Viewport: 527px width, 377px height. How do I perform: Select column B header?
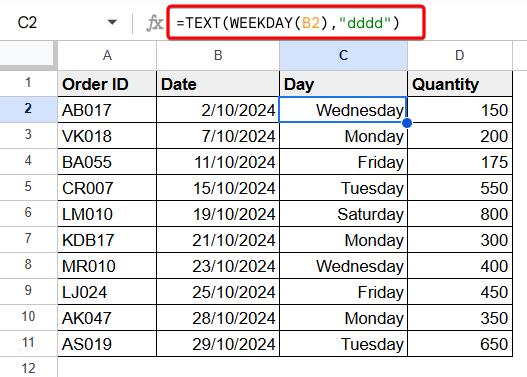tap(218, 56)
